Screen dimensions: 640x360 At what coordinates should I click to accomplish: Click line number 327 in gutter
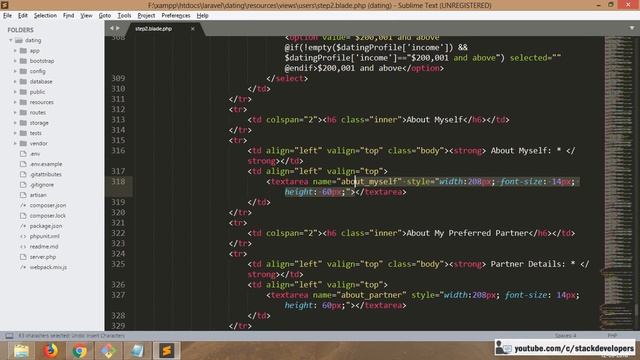click(x=118, y=295)
